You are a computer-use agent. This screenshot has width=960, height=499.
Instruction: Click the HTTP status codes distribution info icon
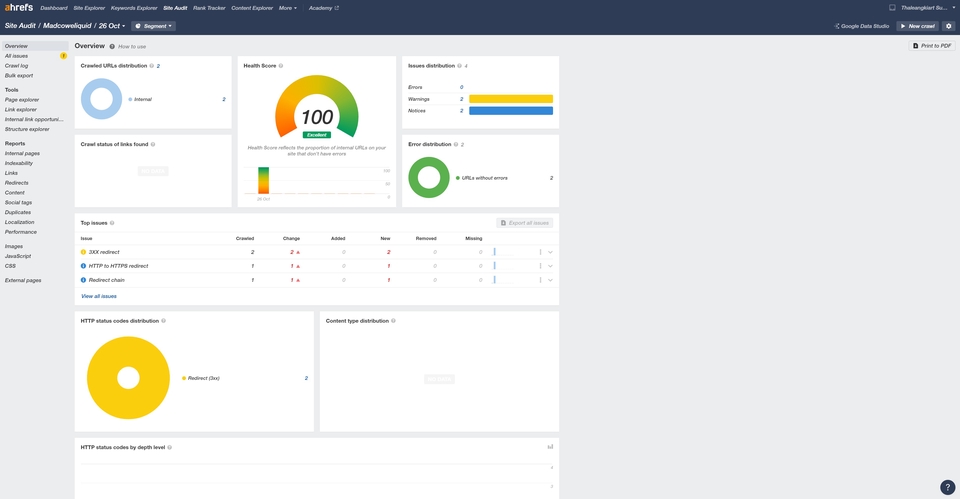point(163,321)
